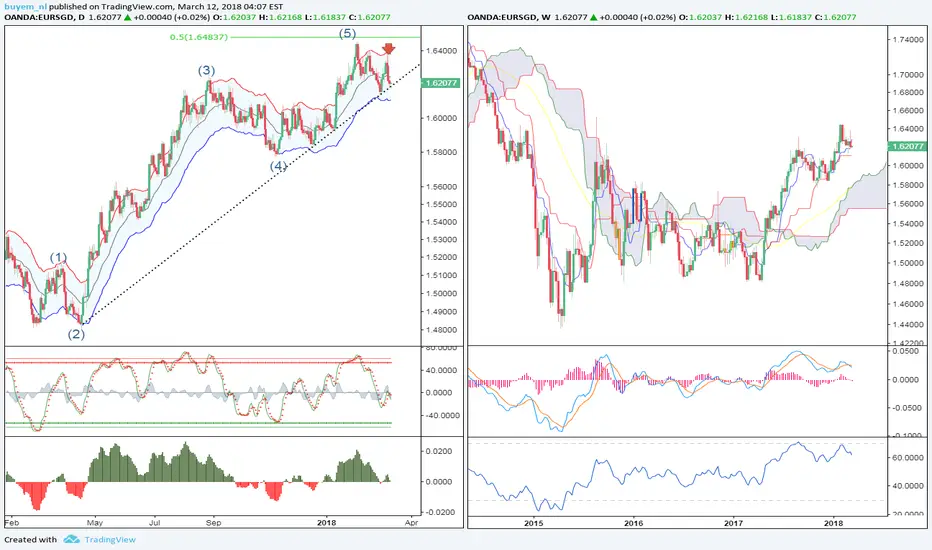Click the 0.5(1.64837) Fibonacci level label

click(199, 37)
